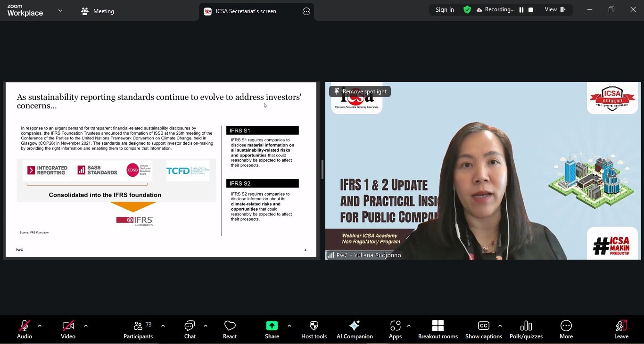Expand the Audio options chevron

(39, 325)
